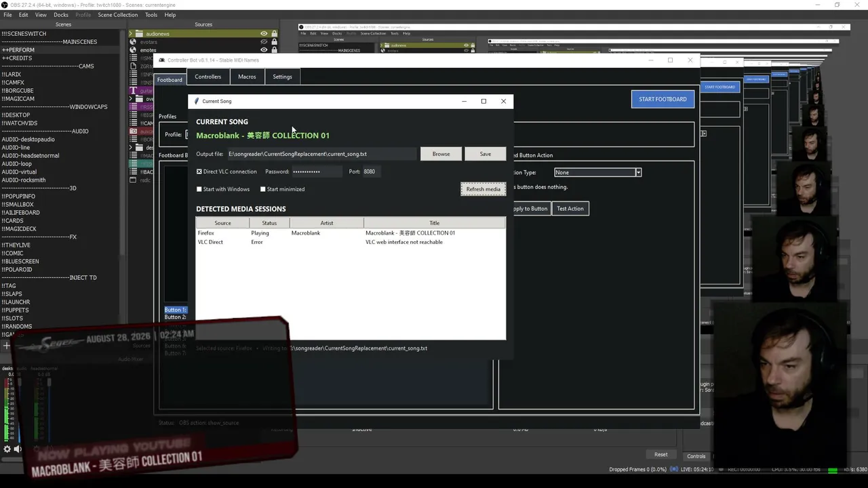This screenshot has height=488, width=868.
Task: Select the !!THEYLIVE scene
Action: pyautogui.click(x=61, y=245)
